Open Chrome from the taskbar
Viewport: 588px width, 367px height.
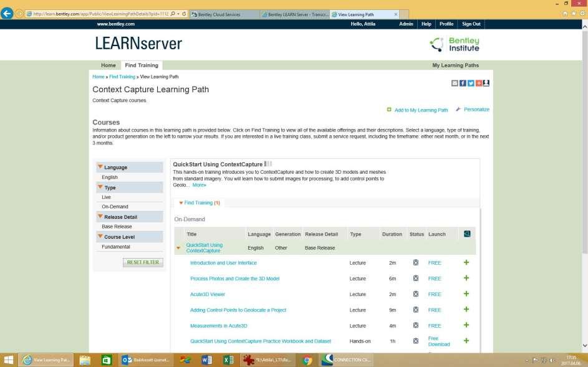point(307,360)
